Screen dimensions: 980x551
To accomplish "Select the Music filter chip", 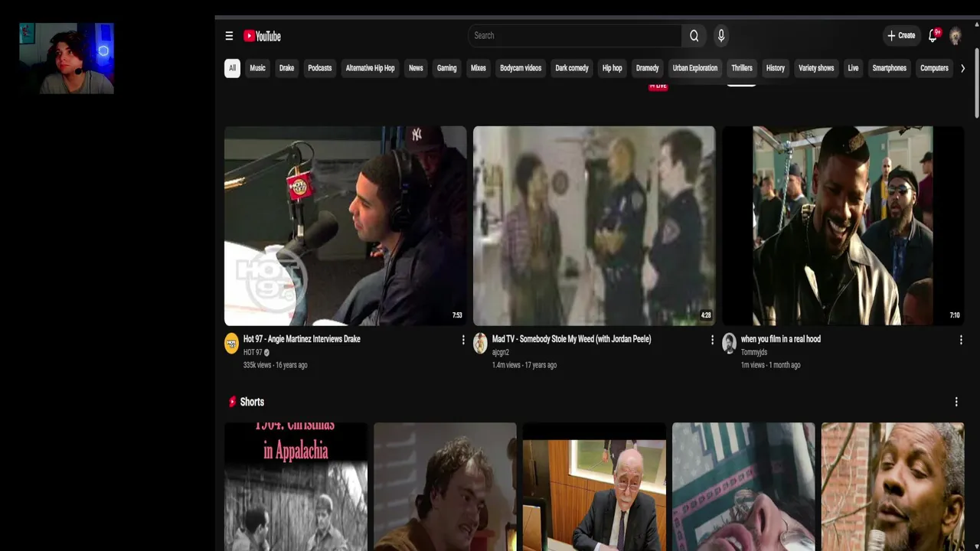I will 257,68.
